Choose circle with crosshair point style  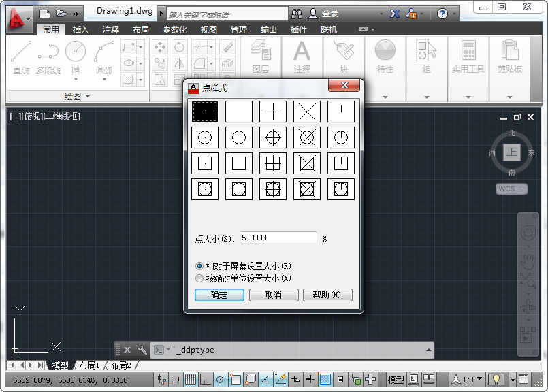[273, 137]
